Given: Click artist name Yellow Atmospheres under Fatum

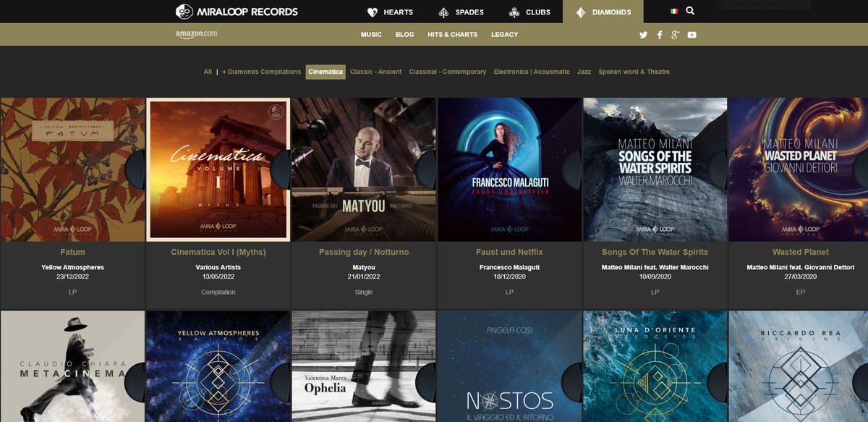Looking at the screenshot, I should coord(72,267).
